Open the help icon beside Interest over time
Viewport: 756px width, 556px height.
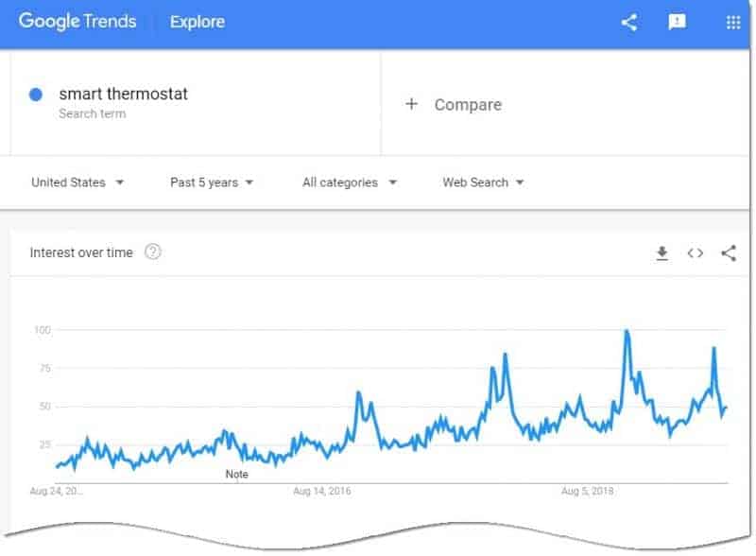pyautogui.click(x=153, y=252)
